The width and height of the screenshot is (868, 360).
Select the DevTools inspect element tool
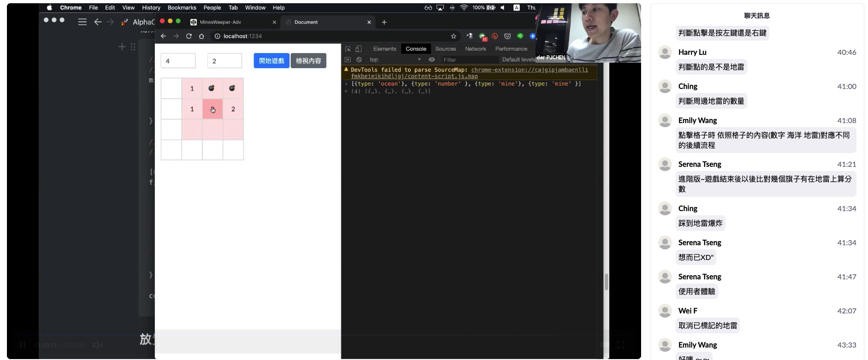(348, 49)
